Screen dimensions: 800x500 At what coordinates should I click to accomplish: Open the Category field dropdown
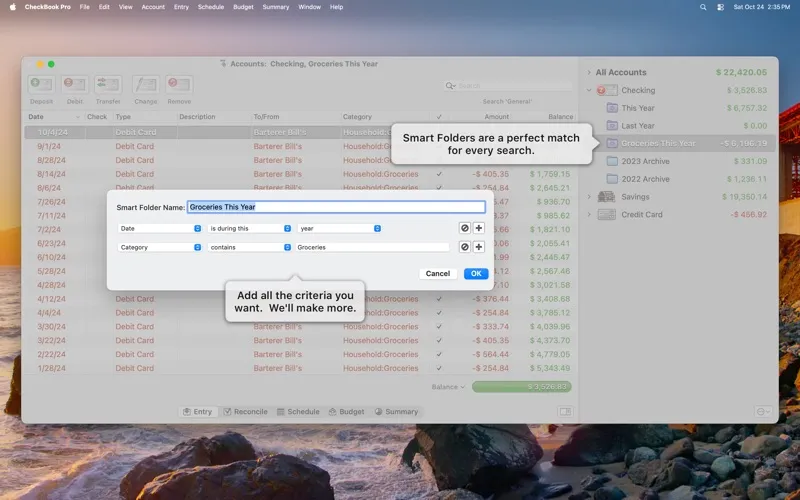[160, 247]
